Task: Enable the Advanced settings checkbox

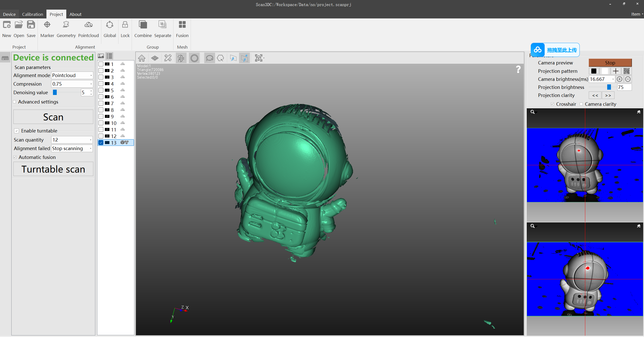Action: 15,102
